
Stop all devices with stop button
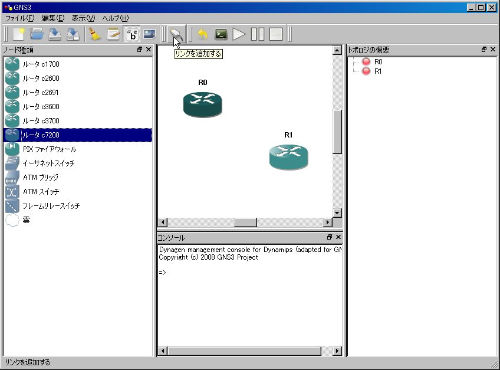click(276, 34)
